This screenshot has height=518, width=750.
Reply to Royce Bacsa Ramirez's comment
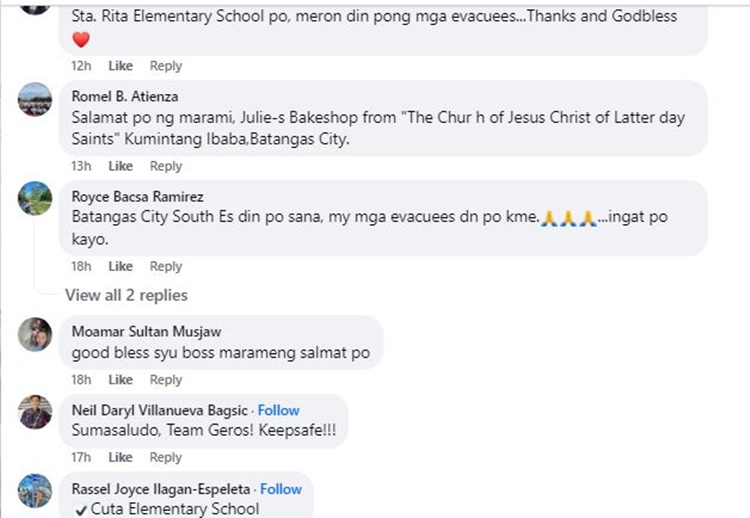[166, 267]
